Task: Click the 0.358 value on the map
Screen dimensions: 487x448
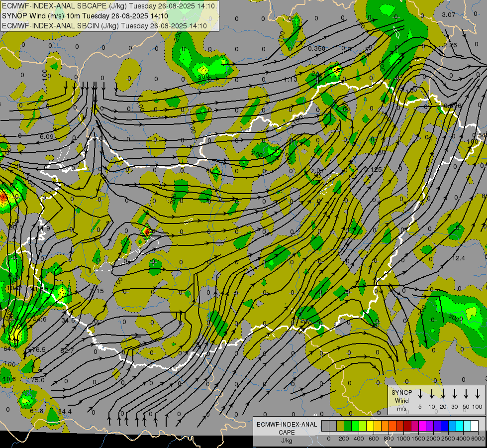Action: [x=316, y=48]
